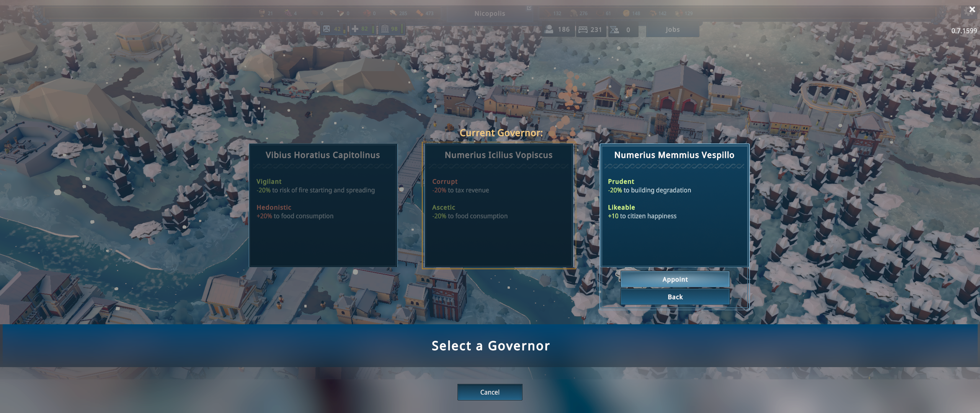Click the temple building icon showing 98
980x413 pixels.
[385, 29]
